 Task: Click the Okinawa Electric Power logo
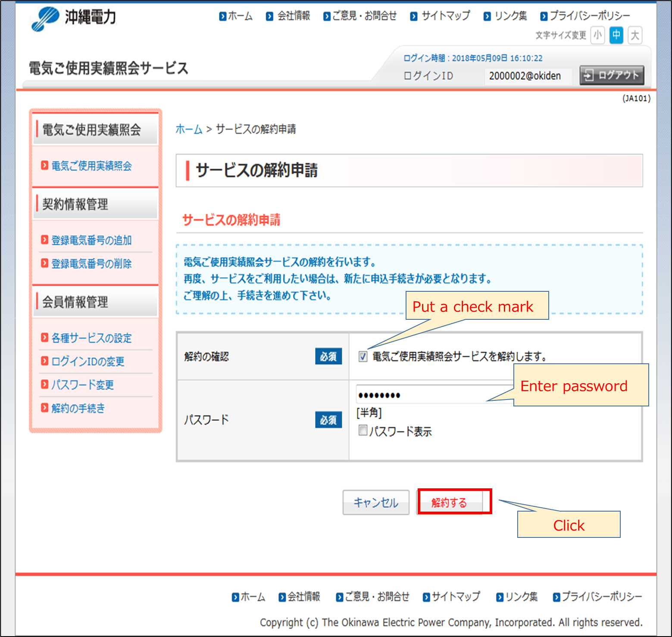tap(74, 18)
